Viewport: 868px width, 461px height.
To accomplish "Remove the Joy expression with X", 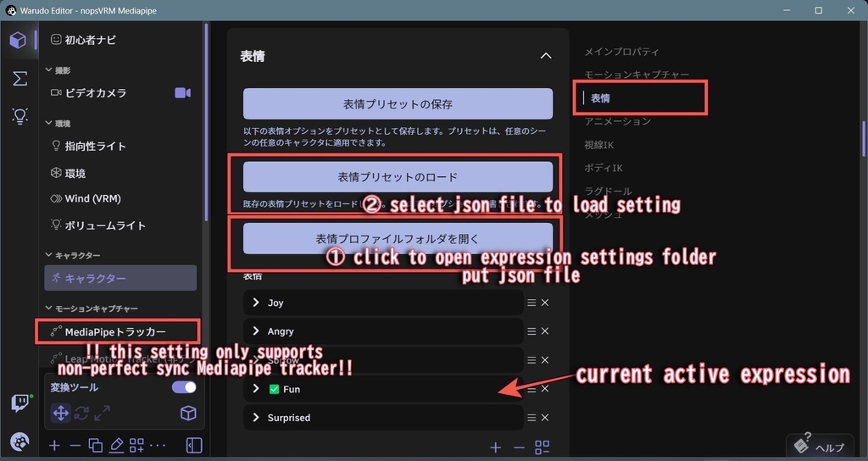I will [x=545, y=303].
